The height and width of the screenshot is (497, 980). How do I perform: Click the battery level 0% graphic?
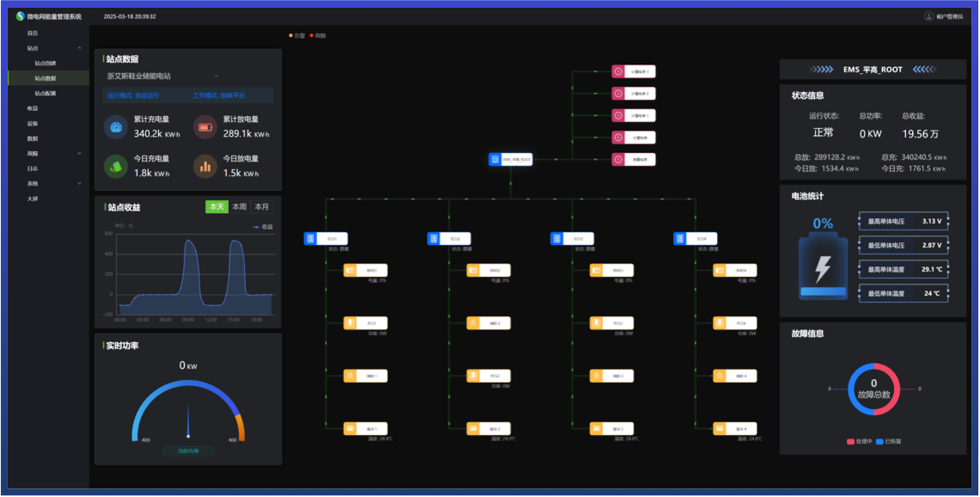point(824,267)
